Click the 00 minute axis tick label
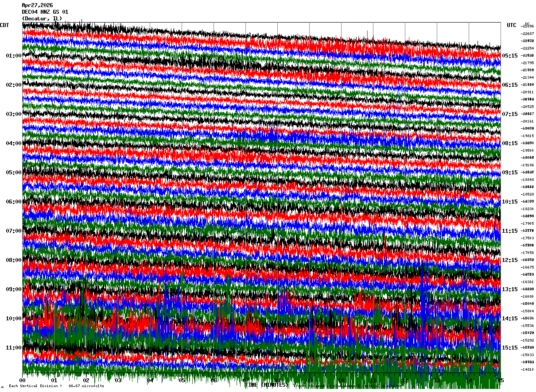Image resolution: width=536 pixels, height=392 pixels. pos(23,380)
